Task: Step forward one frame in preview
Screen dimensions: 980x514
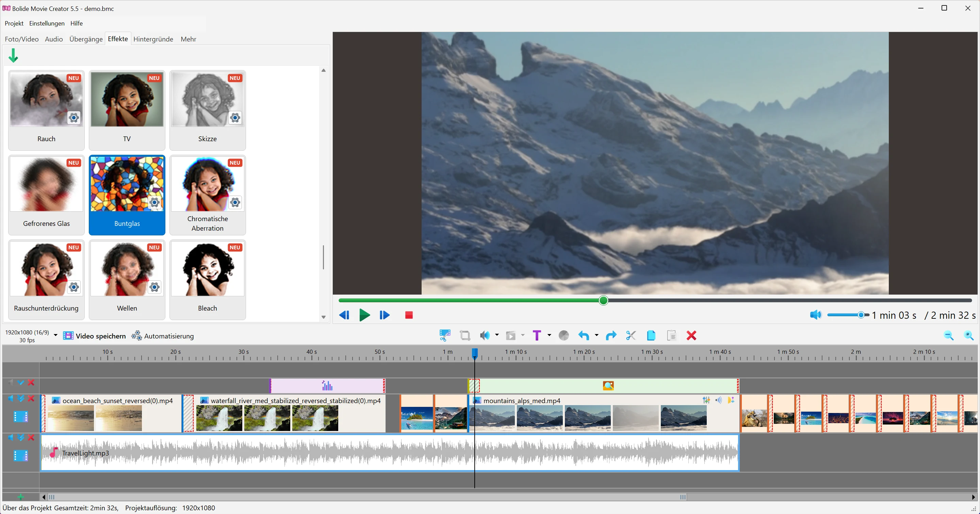Action: tap(385, 315)
